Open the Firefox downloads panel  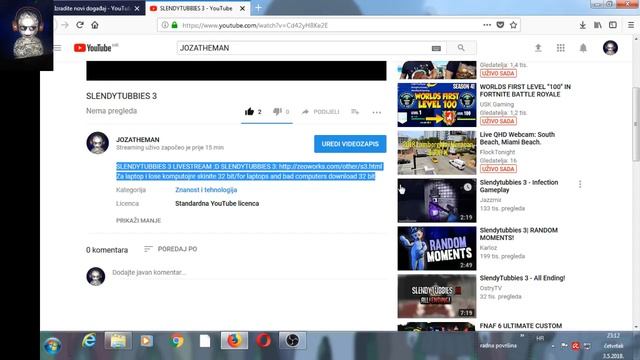point(582,25)
